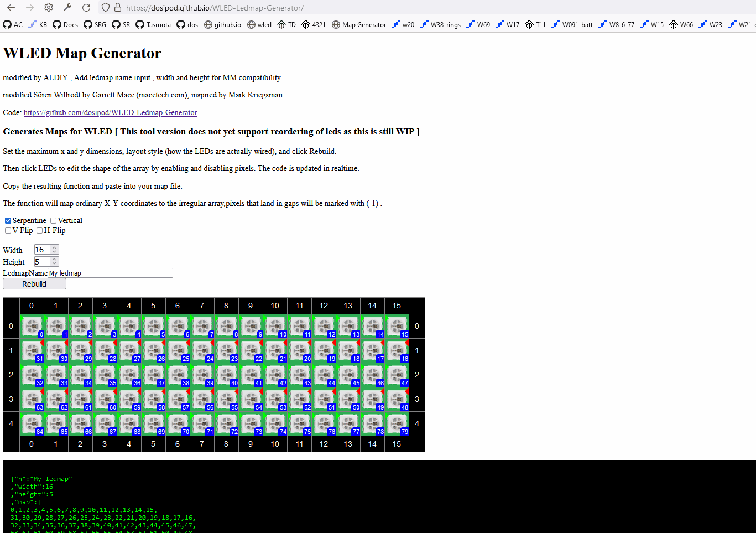Click bottom column header 12
Image resolution: width=756 pixels, height=533 pixels.
pos(324,444)
